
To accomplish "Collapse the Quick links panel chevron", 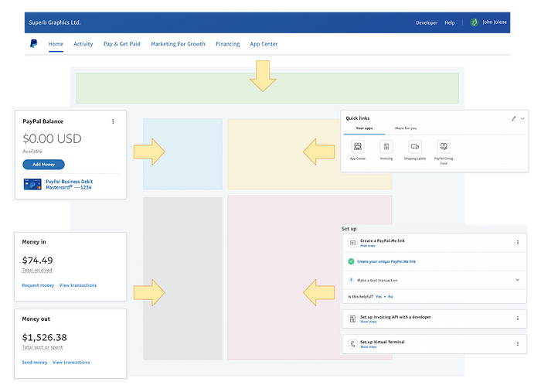I will coord(522,119).
